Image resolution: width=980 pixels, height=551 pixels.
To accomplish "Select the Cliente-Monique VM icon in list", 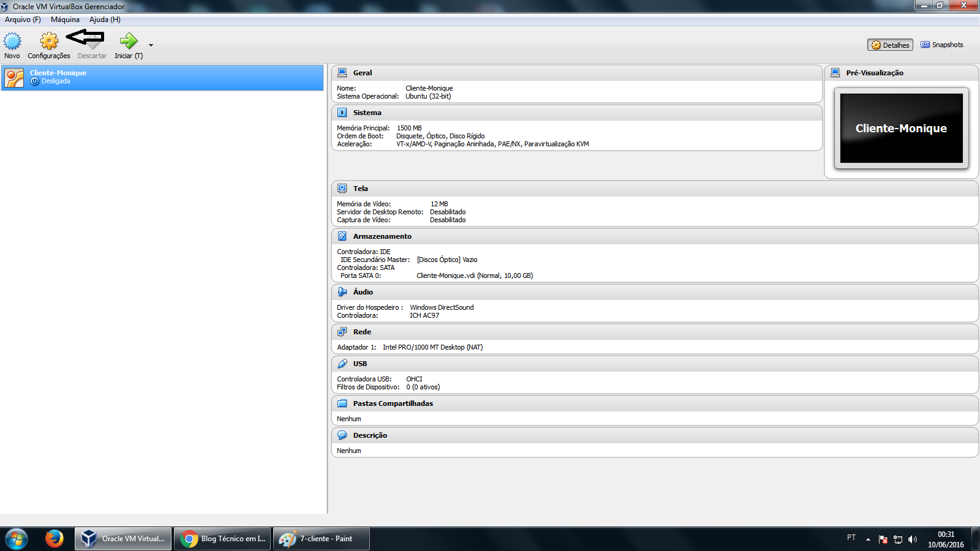I will pos(14,78).
